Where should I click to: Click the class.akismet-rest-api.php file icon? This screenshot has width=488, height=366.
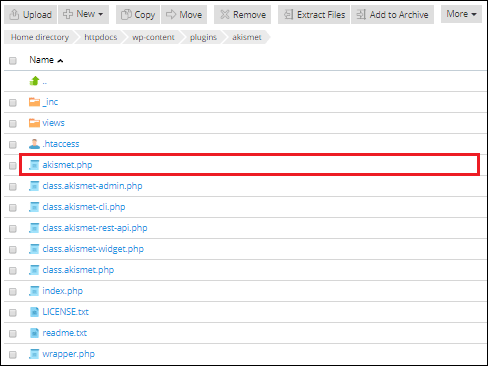click(x=34, y=228)
